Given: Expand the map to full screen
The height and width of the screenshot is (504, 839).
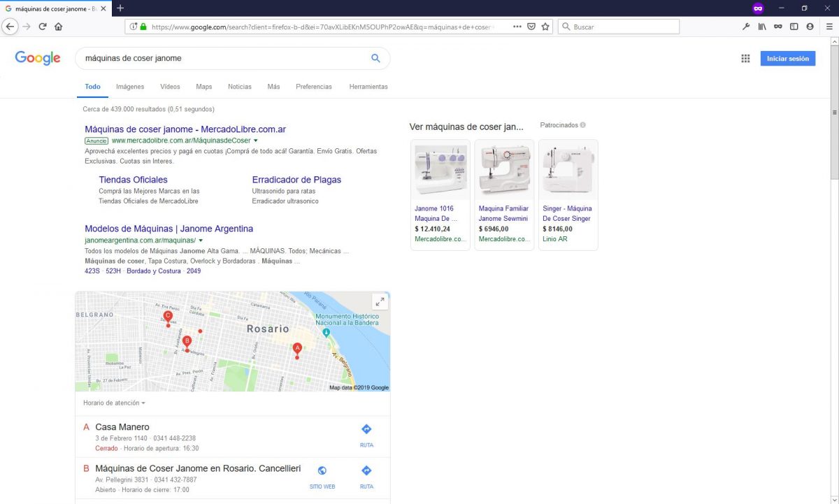Looking at the screenshot, I should point(380,301).
